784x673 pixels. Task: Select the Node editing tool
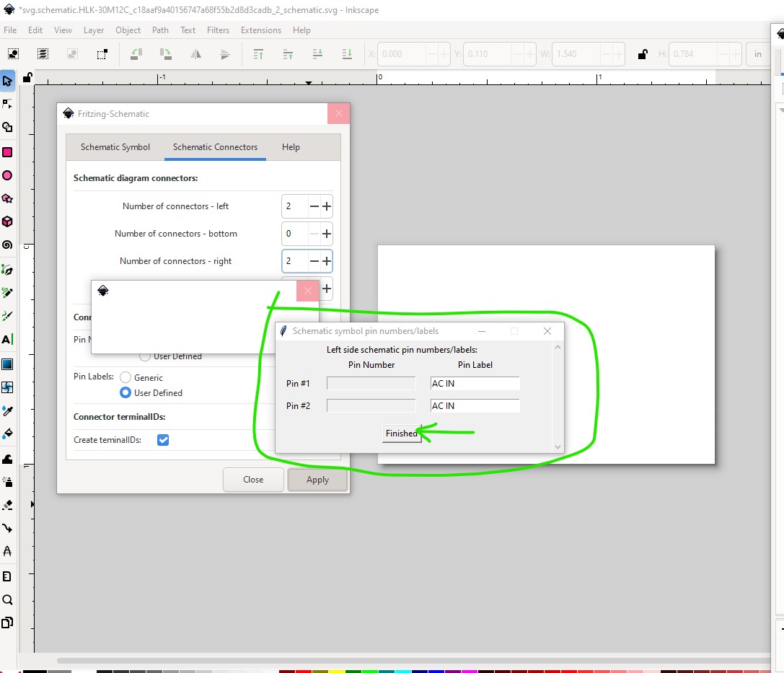[7, 104]
